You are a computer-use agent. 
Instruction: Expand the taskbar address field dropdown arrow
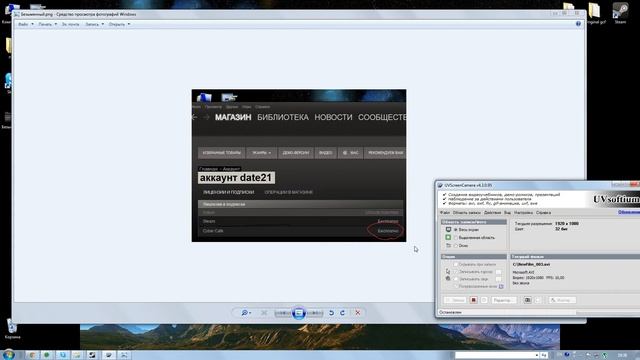(x=536, y=355)
